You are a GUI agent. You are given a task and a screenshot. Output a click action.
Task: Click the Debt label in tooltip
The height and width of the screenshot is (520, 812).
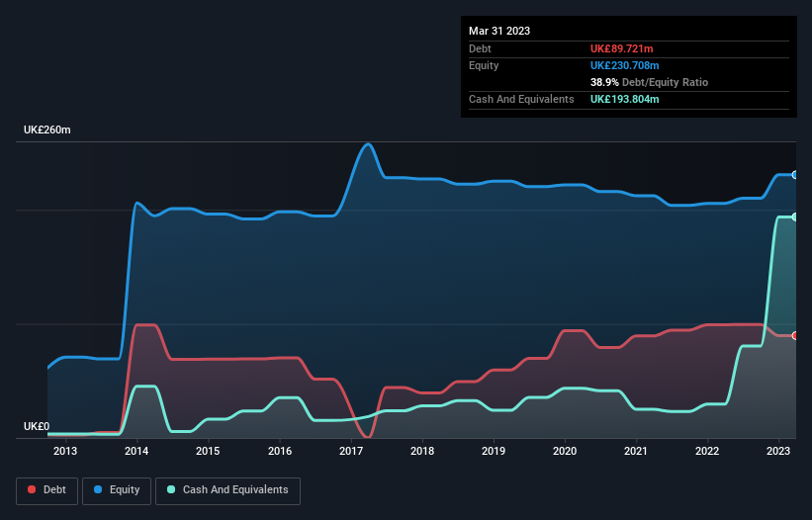pyautogui.click(x=480, y=48)
